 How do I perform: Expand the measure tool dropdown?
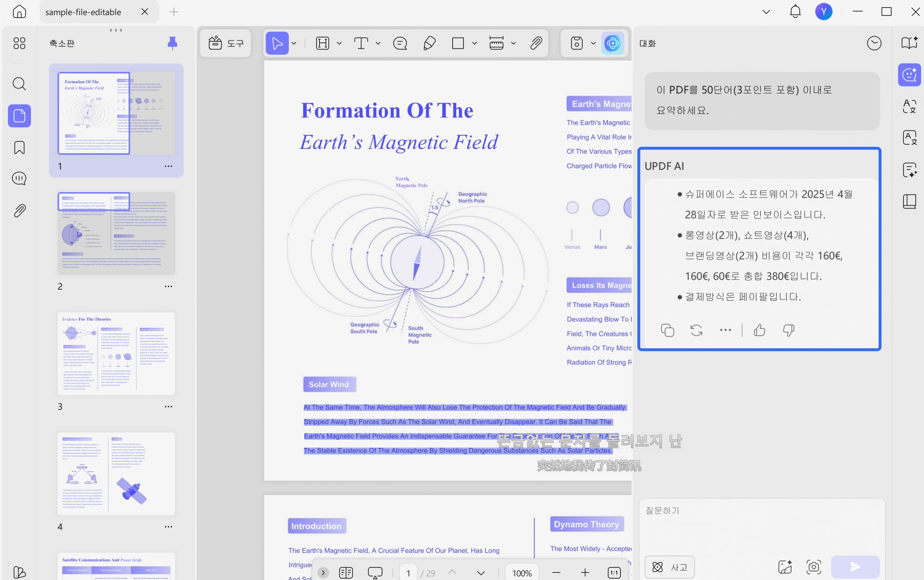(513, 43)
